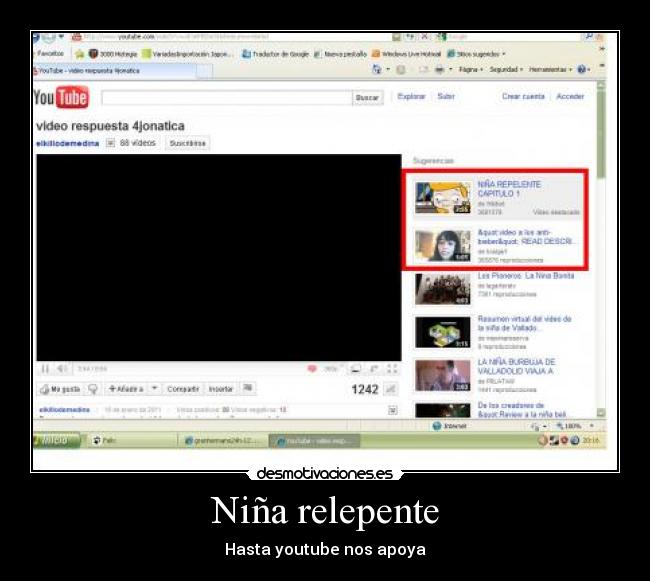The width and height of the screenshot is (650, 581).
Task: Click the Suscribirse button
Action: (x=187, y=143)
